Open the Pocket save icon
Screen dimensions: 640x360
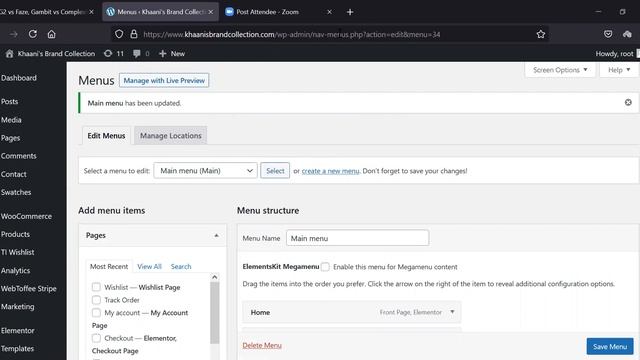point(608,34)
